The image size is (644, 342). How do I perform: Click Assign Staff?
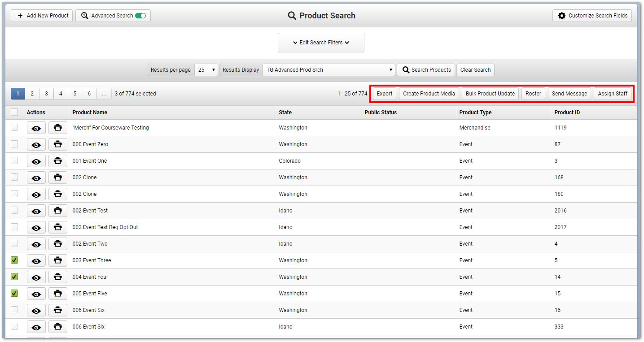(613, 94)
